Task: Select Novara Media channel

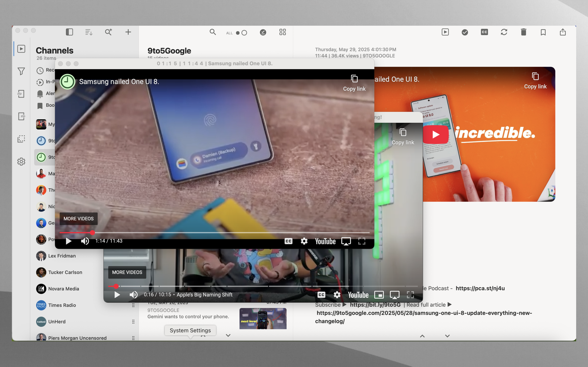Action: (x=63, y=289)
